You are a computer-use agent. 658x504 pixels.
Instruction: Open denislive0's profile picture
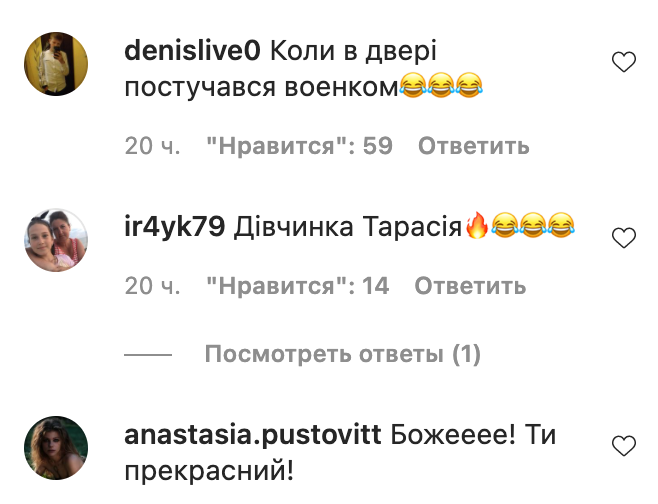point(56,64)
